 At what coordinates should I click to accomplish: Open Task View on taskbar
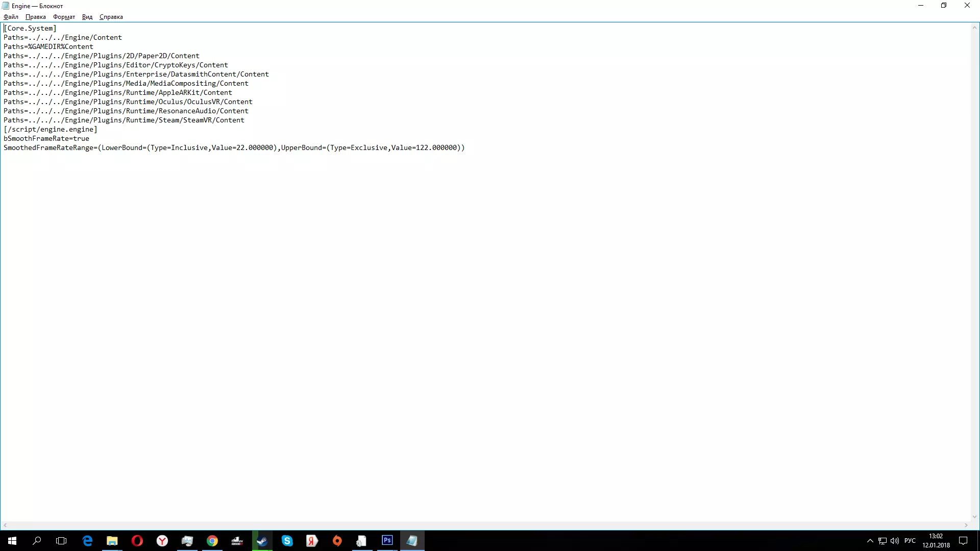61,541
